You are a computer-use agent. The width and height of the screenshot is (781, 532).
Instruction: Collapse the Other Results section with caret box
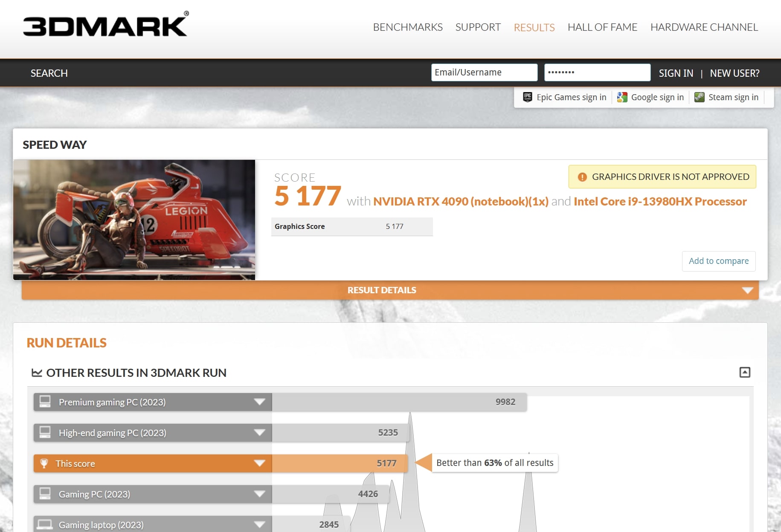click(x=745, y=372)
